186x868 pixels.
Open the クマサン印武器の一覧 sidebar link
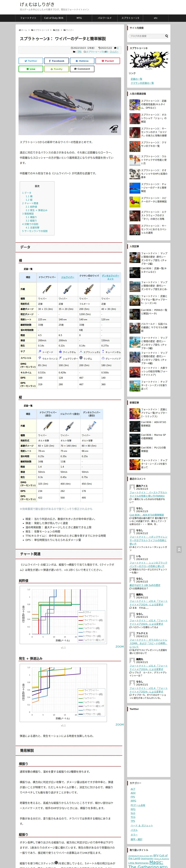(142, 83)
